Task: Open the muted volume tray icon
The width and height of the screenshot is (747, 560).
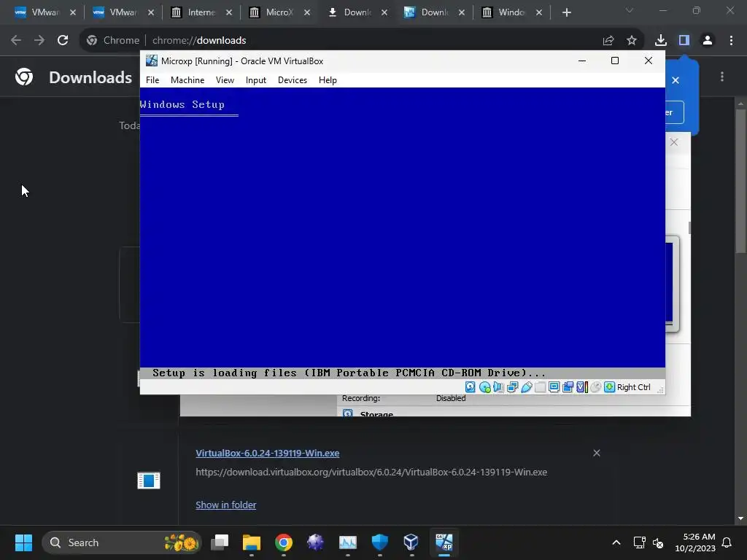Action: 658,542
